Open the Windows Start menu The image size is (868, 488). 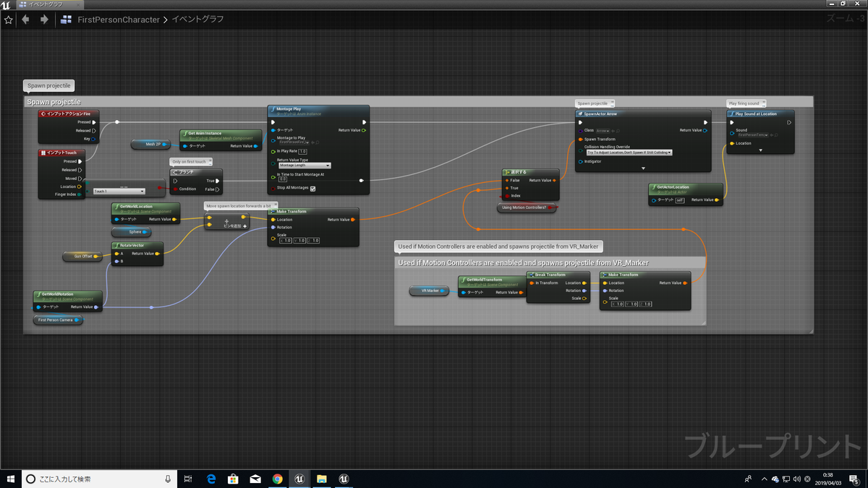point(10,479)
